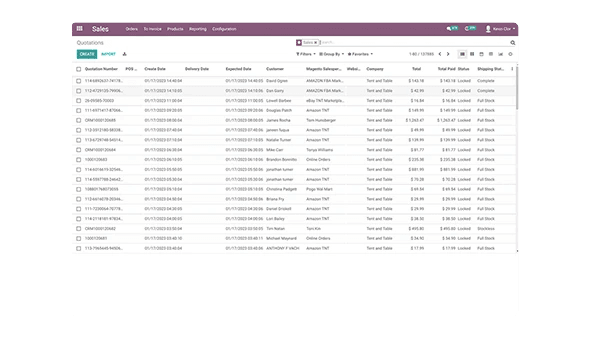The width and height of the screenshot is (590, 360).
Task: Remove the Sales filter facet
Action: (316, 43)
